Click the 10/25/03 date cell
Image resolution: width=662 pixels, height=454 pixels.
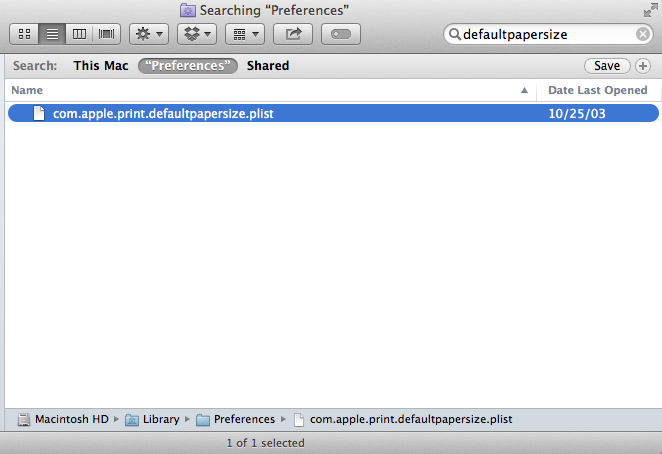pyautogui.click(x=577, y=114)
